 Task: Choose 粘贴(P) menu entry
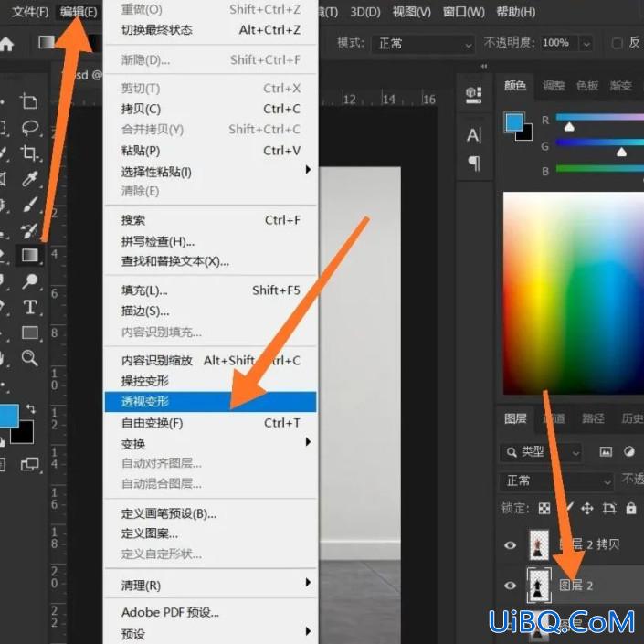[x=211, y=151]
